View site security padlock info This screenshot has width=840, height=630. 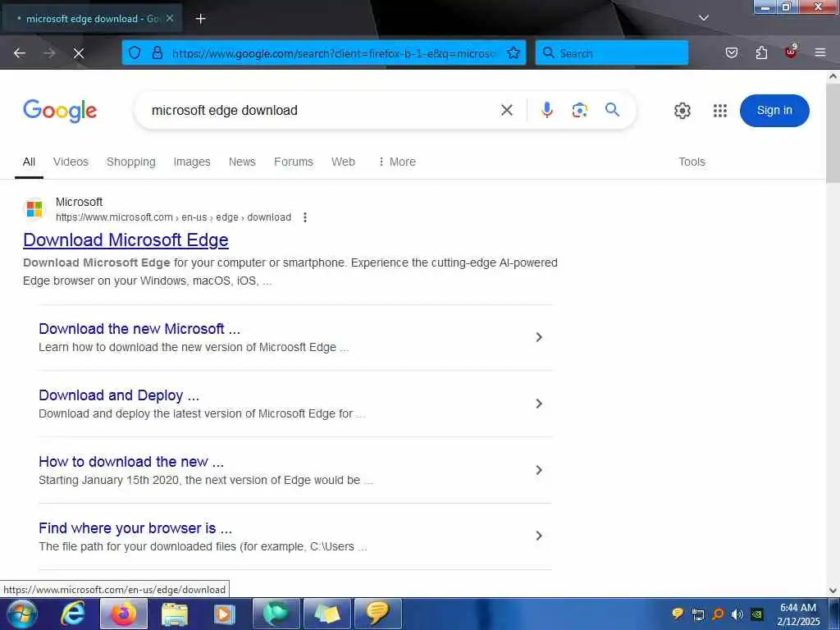pyautogui.click(x=157, y=52)
